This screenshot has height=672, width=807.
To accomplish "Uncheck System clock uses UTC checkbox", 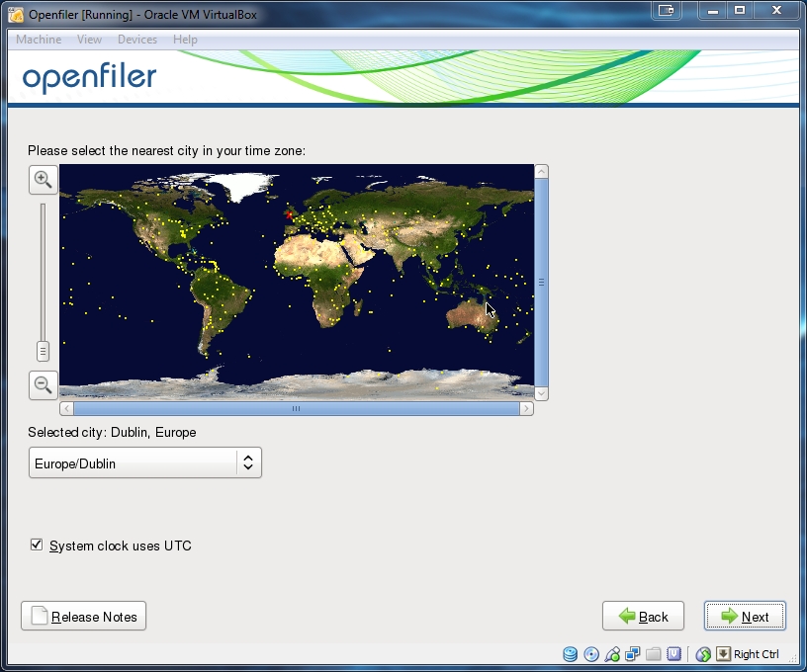I will point(37,545).
